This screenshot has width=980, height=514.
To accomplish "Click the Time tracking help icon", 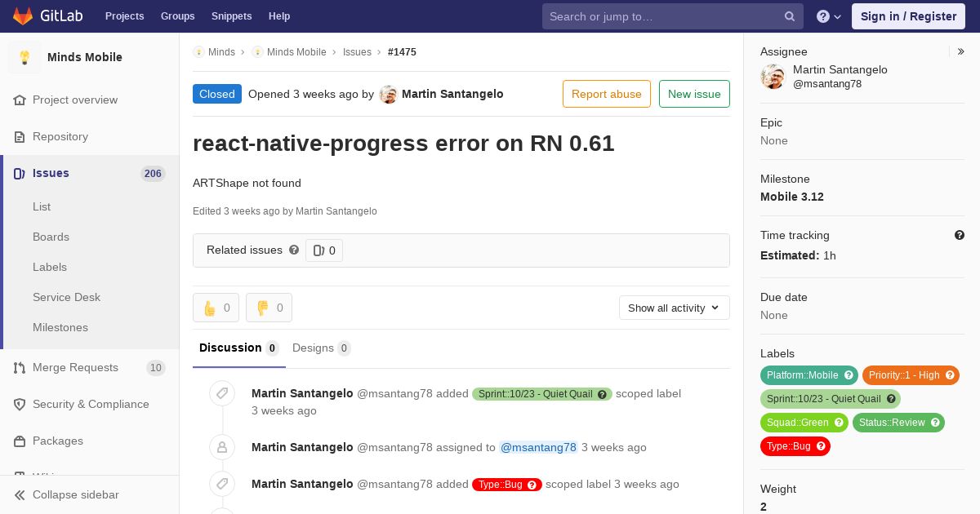I will pyautogui.click(x=960, y=235).
